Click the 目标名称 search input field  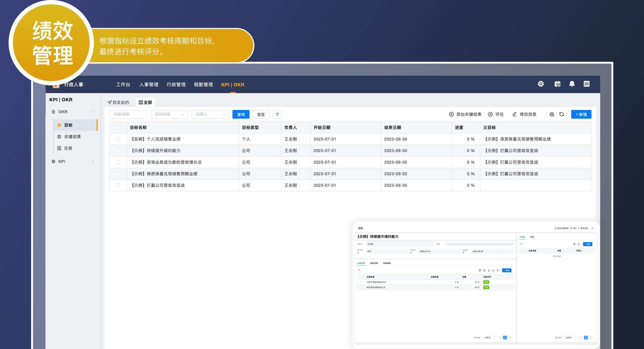128,114
